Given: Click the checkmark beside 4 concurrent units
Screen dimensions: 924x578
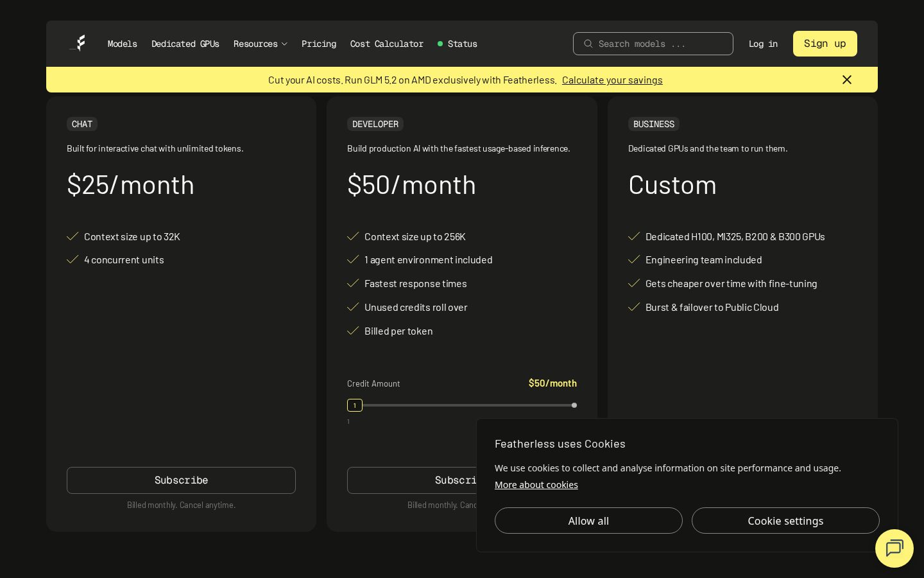Looking at the screenshot, I should pyautogui.click(x=73, y=259).
